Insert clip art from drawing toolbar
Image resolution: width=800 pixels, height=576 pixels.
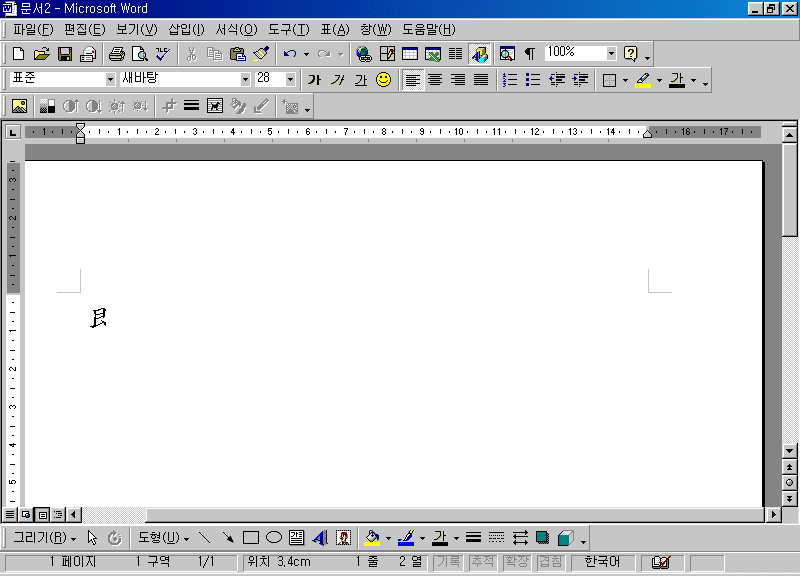pos(343,538)
